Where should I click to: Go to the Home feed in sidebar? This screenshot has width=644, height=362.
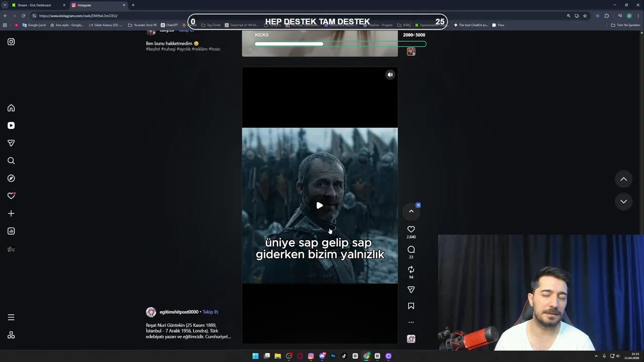point(11,108)
